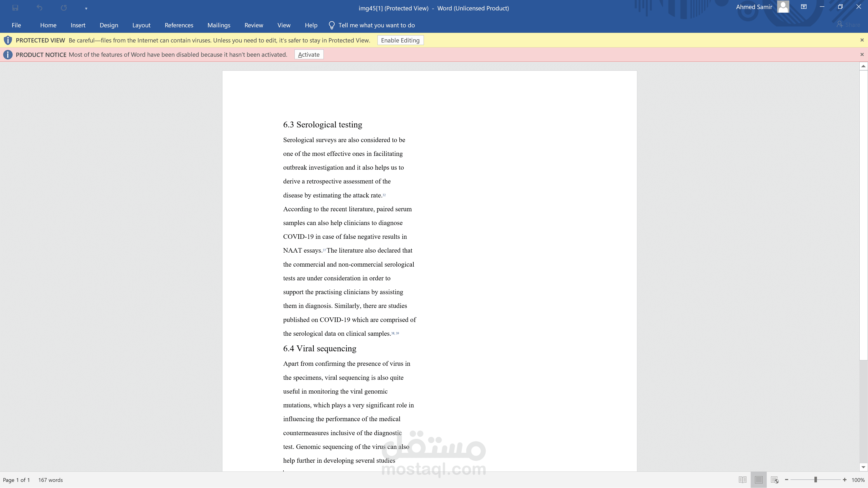Click the heading '6.3 Serological testing'
The width and height of the screenshot is (868, 488).
(x=323, y=125)
